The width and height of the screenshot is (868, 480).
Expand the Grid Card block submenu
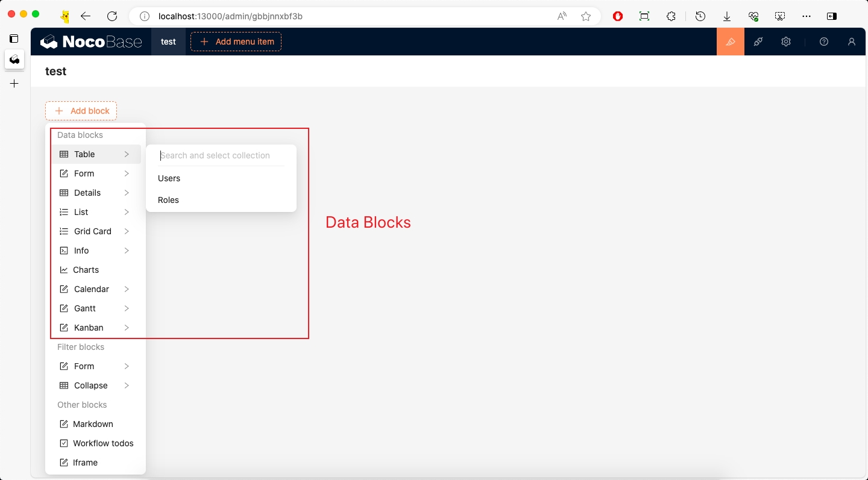(95, 231)
